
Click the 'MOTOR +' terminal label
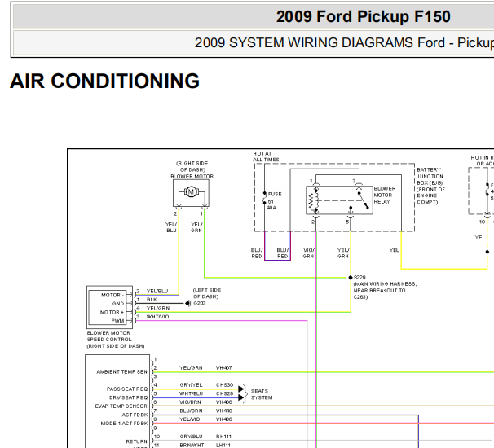[112, 312]
